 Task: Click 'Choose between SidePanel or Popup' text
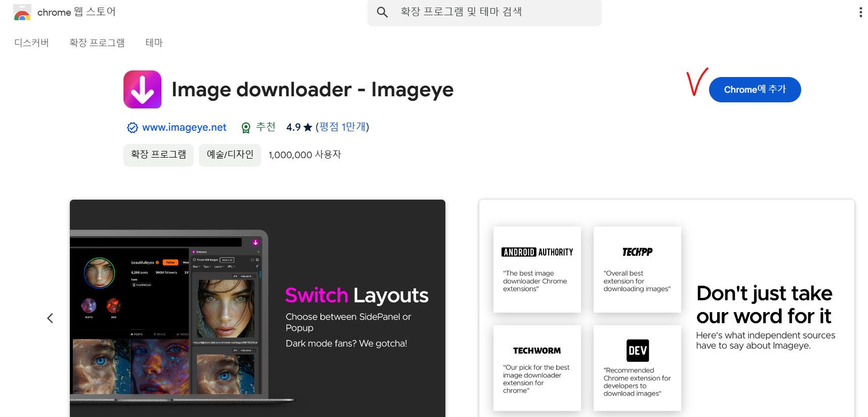click(348, 322)
